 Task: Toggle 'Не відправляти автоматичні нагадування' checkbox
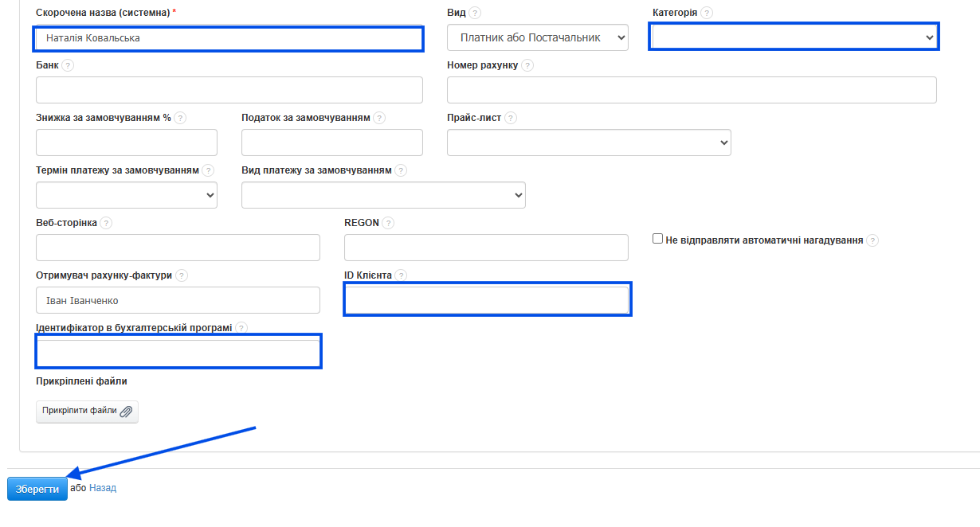658,239
